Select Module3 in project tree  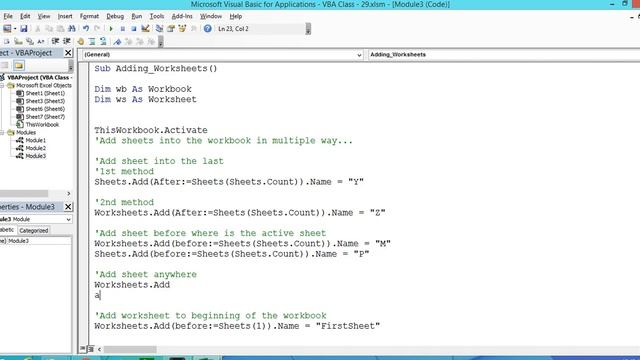pyautogui.click(x=36, y=156)
